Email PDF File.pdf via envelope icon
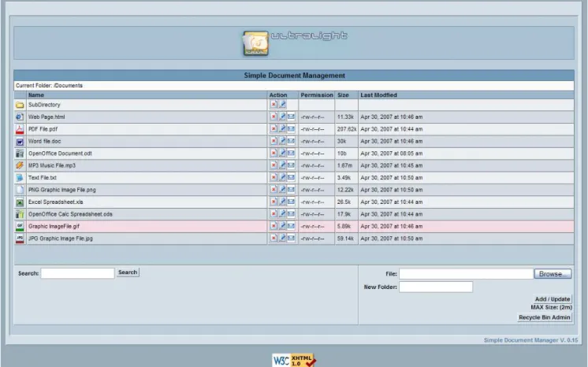The width and height of the screenshot is (588, 367). pyautogui.click(x=291, y=128)
